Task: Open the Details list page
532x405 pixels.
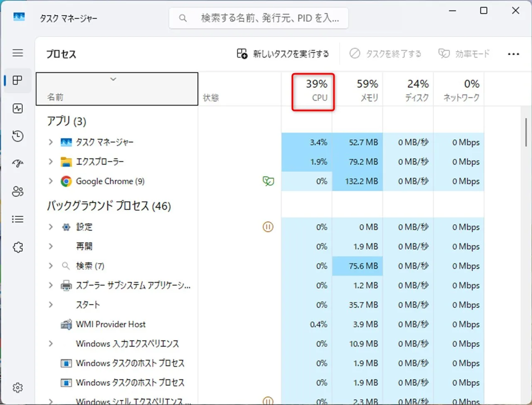Action: [17, 219]
